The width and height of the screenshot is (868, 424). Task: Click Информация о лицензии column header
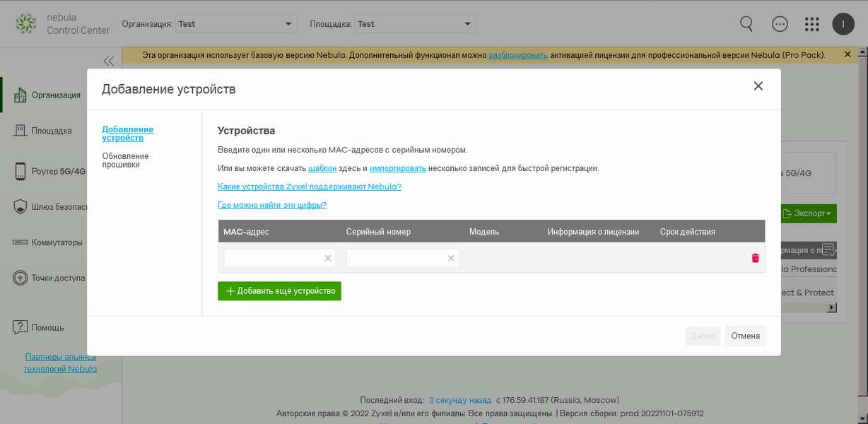coord(593,231)
